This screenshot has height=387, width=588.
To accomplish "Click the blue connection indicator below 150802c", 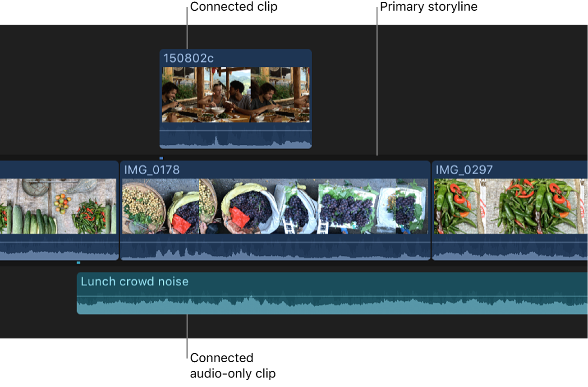I will (x=161, y=158).
